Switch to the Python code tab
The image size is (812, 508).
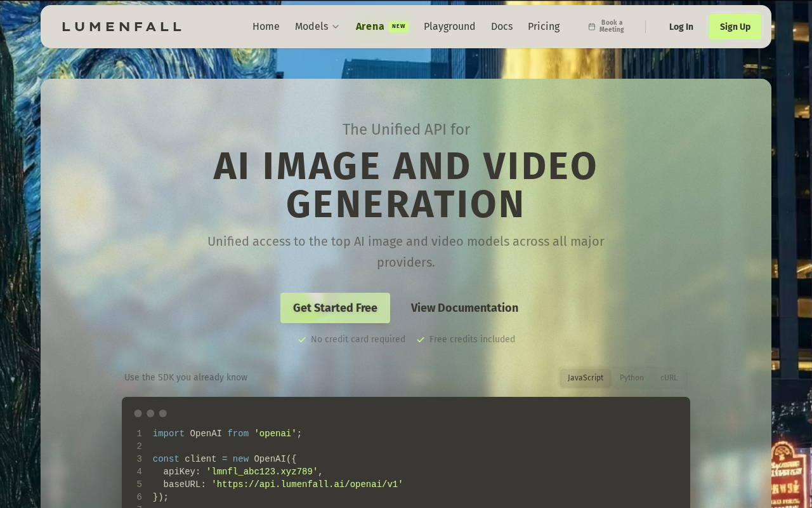click(x=632, y=378)
